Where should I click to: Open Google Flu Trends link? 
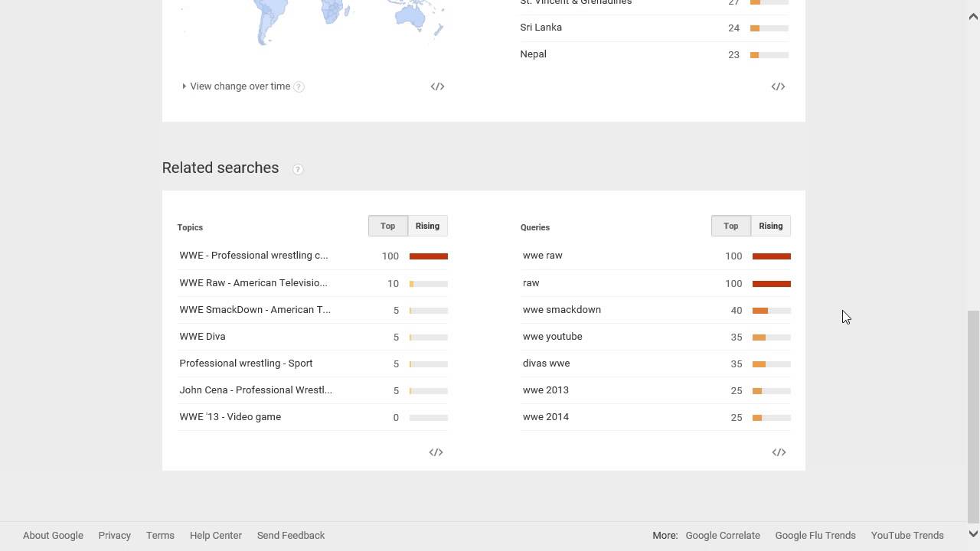click(x=815, y=536)
